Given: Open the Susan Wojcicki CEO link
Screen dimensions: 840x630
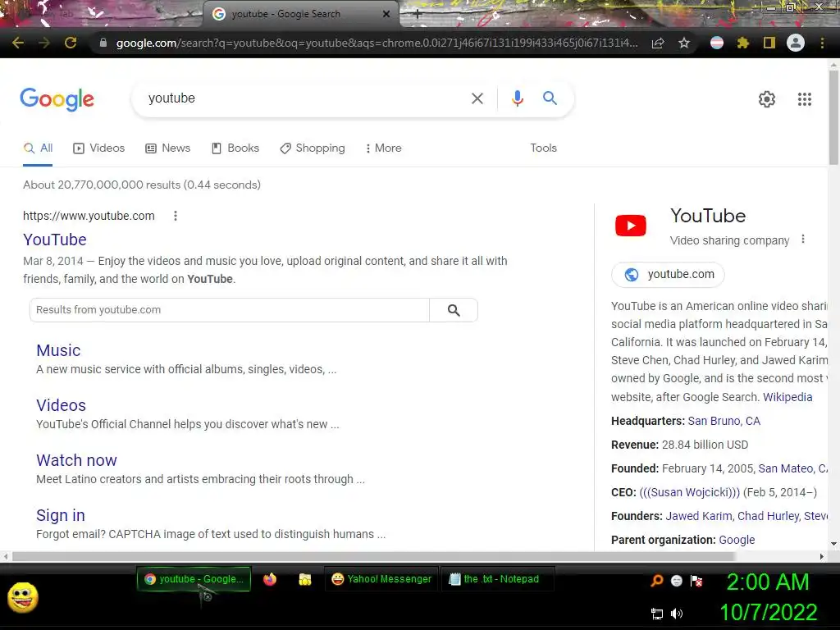Looking at the screenshot, I should [689, 492].
